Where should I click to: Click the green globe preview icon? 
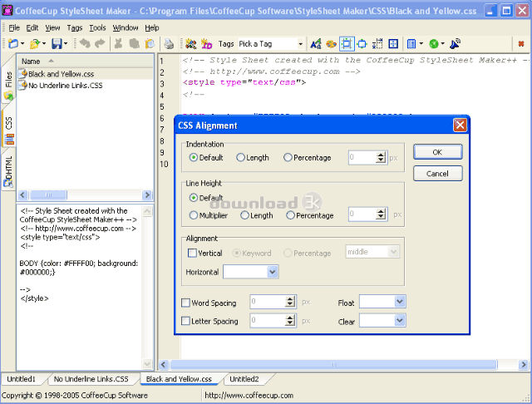click(434, 44)
